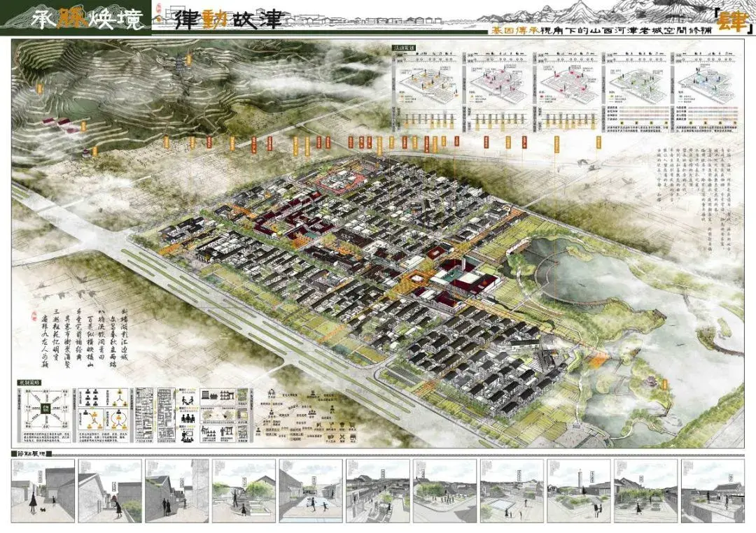Click the pavilion on the lake island
This screenshot has width=756, height=533.
(652, 383)
